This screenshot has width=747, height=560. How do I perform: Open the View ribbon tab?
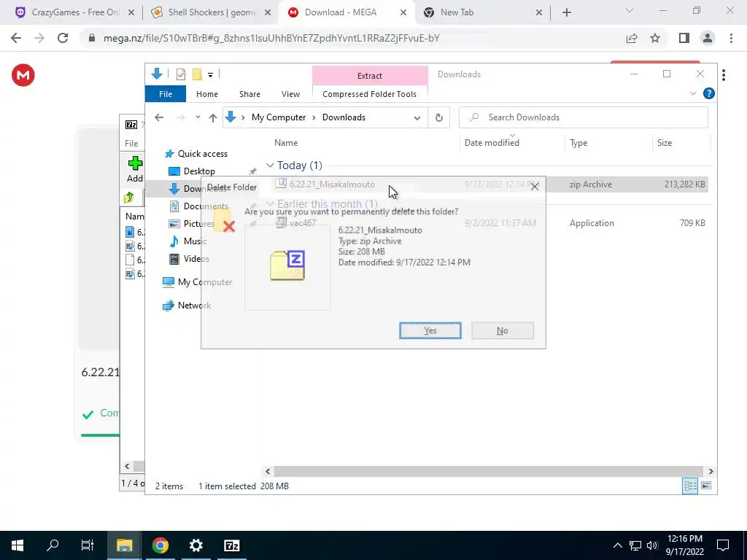click(x=290, y=94)
